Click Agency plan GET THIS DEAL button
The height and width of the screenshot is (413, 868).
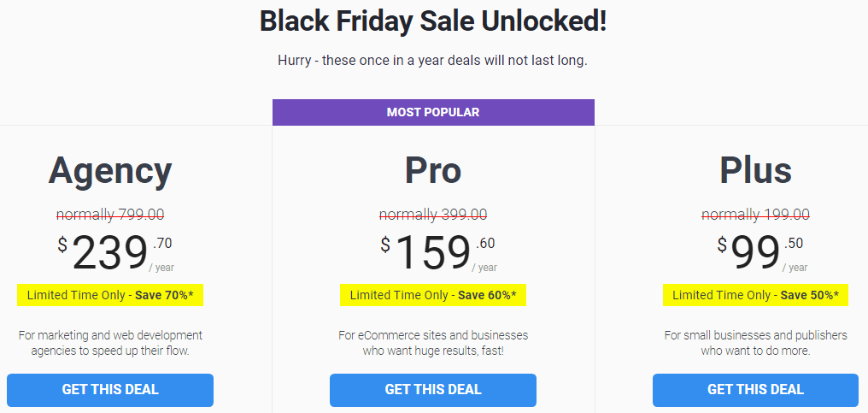pyautogui.click(x=110, y=390)
